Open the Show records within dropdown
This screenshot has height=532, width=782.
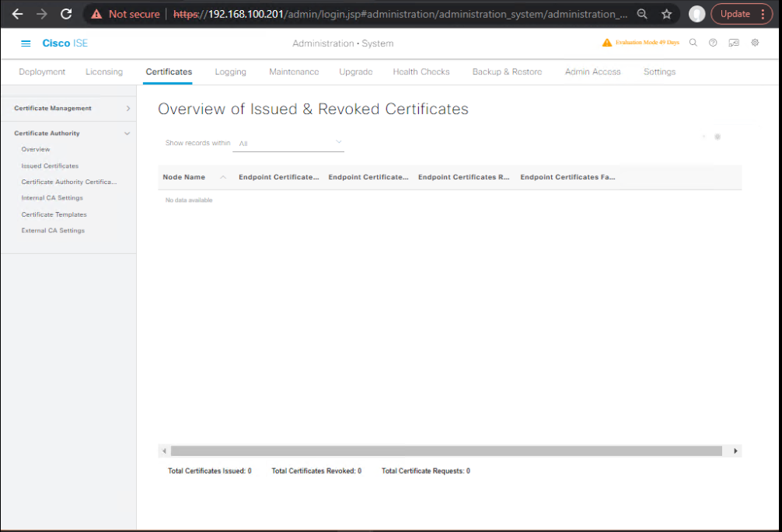288,144
